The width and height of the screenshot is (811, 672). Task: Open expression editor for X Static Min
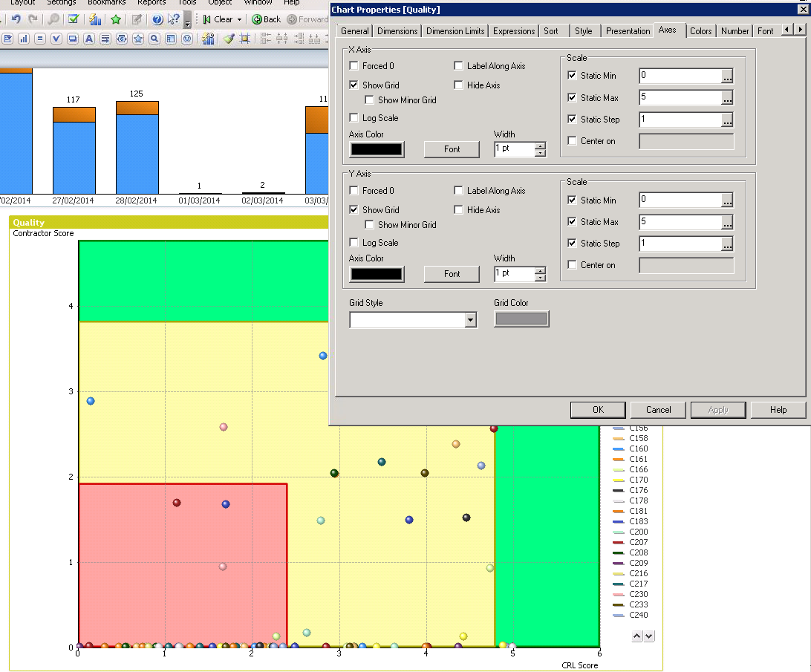727,76
